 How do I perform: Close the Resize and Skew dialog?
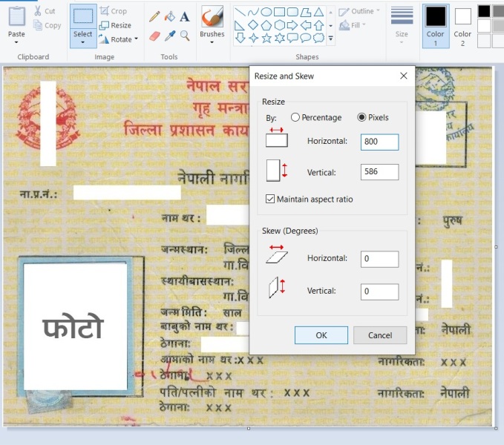[403, 76]
